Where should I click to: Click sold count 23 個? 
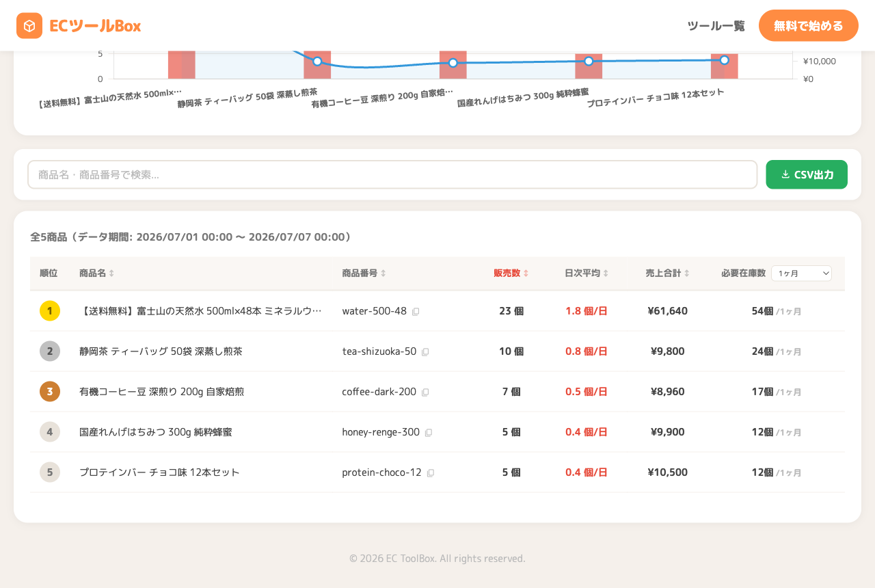tap(511, 311)
